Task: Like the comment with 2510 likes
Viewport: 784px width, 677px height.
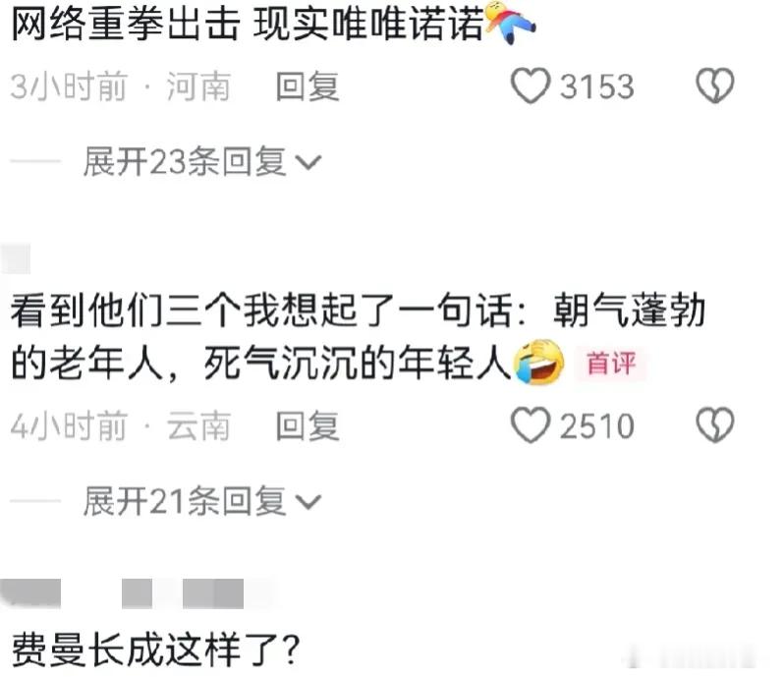Action: tap(531, 425)
